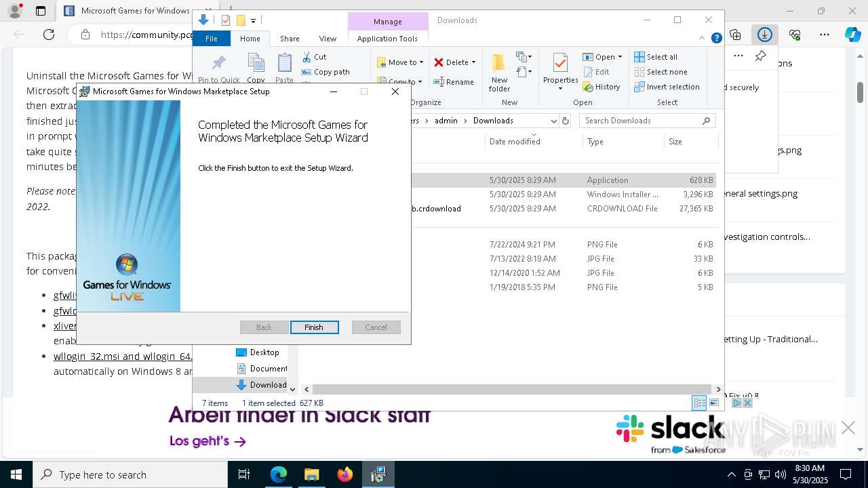Click Select none in ribbon
The height and width of the screenshot is (488, 868).
pos(660,72)
